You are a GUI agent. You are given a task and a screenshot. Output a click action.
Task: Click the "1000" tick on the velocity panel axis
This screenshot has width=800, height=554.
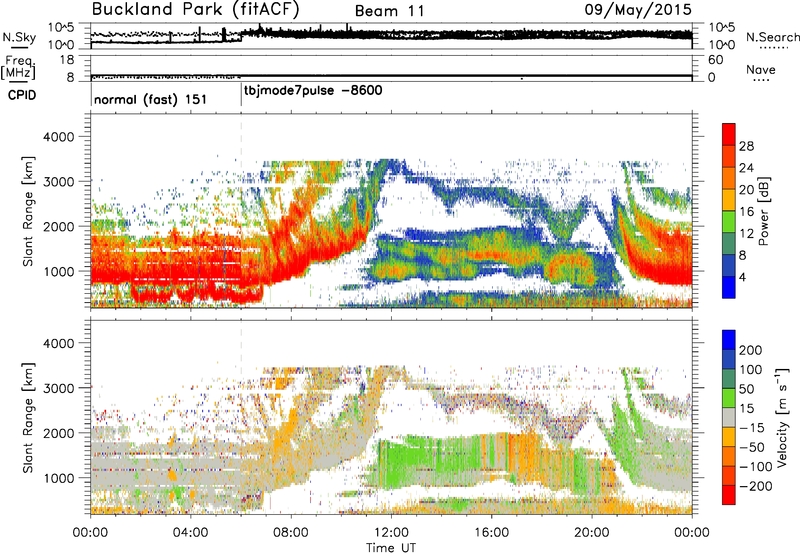(59, 478)
